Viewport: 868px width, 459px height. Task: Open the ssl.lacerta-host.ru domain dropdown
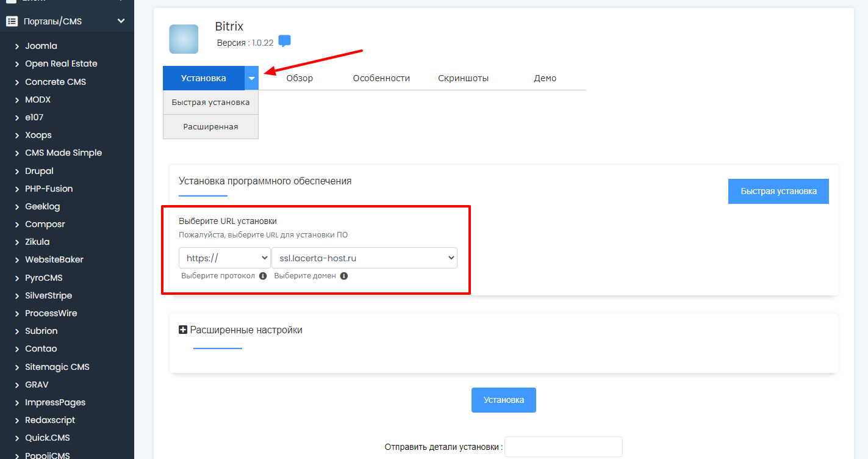364,258
